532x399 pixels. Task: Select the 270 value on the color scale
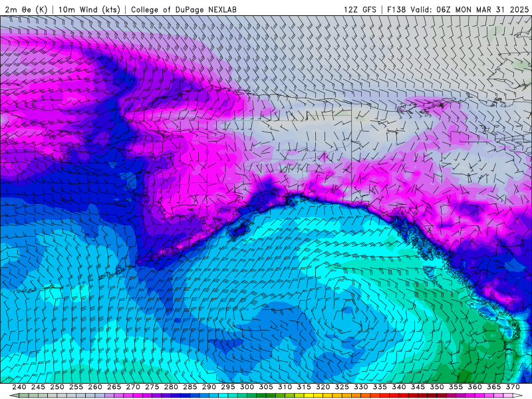click(x=133, y=387)
